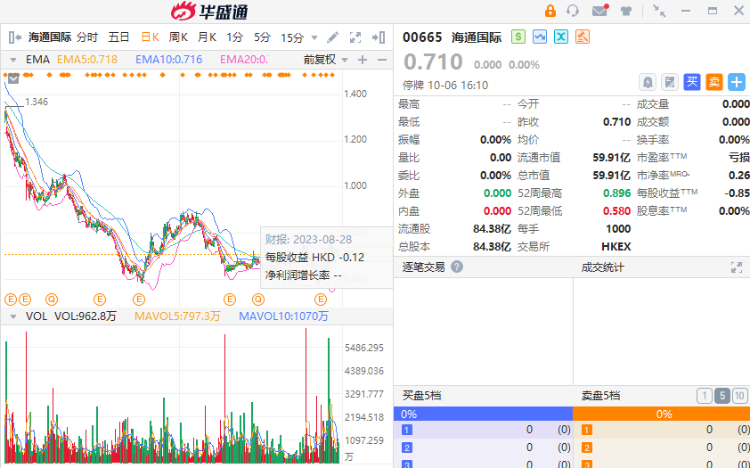Set a price alert with bell icon
The height and width of the screenshot is (468, 750).
647,82
